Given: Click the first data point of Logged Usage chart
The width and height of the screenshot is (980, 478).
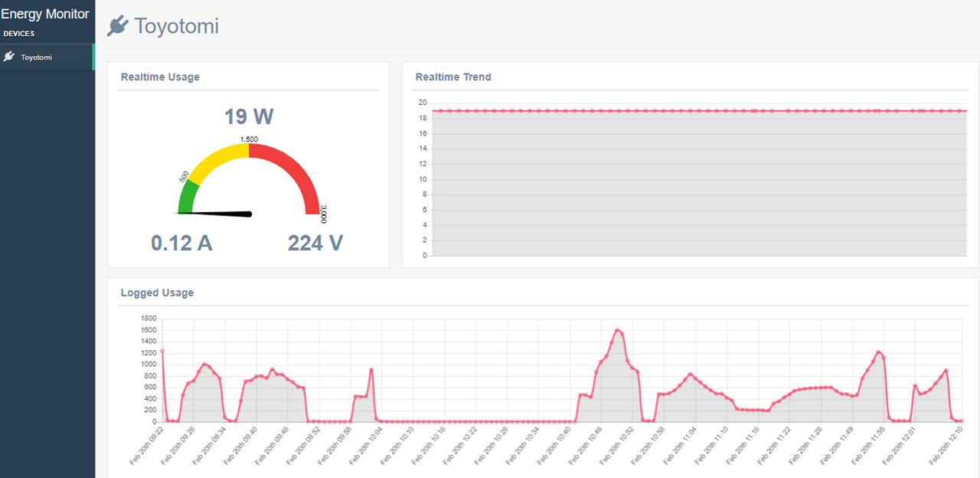Looking at the screenshot, I should (x=162, y=351).
